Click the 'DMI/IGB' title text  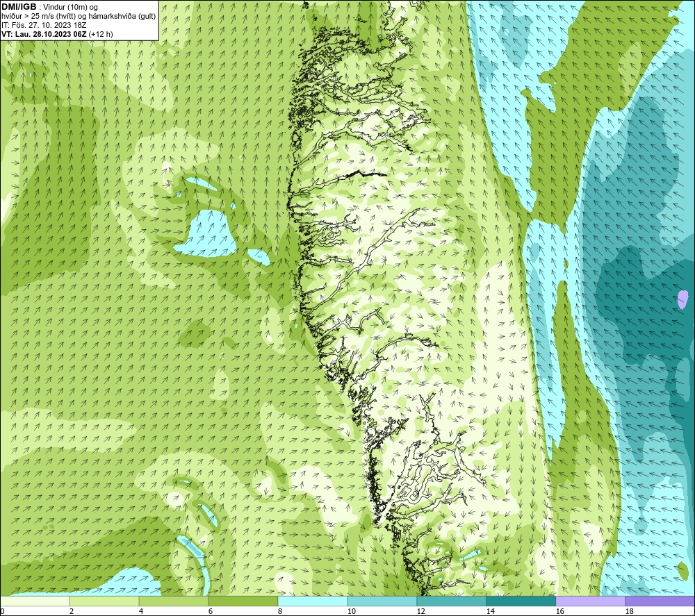[19, 7]
